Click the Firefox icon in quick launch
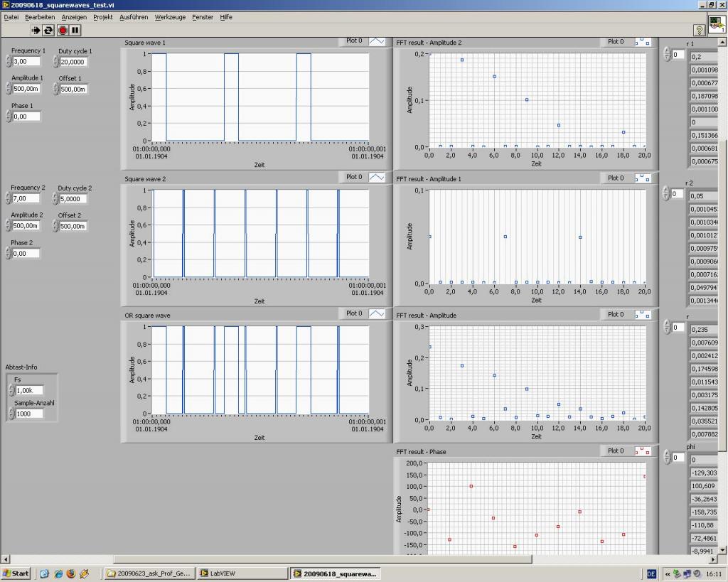The image size is (728, 582). (x=70, y=573)
